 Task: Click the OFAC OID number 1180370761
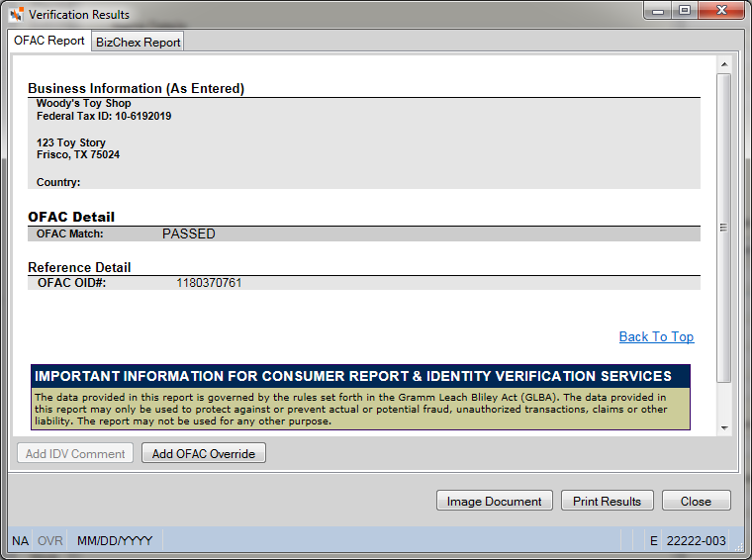[209, 283]
